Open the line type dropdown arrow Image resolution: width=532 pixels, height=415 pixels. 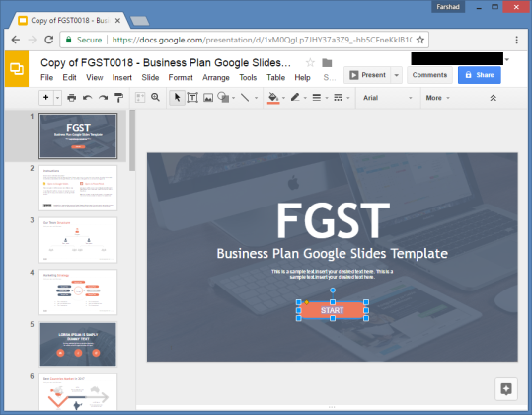click(x=257, y=98)
